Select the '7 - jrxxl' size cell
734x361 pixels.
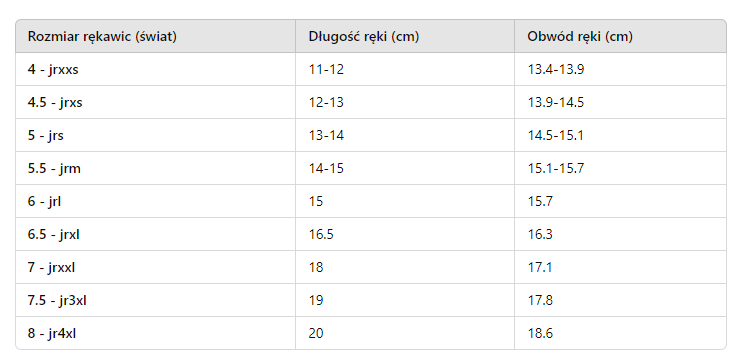click(155, 267)
